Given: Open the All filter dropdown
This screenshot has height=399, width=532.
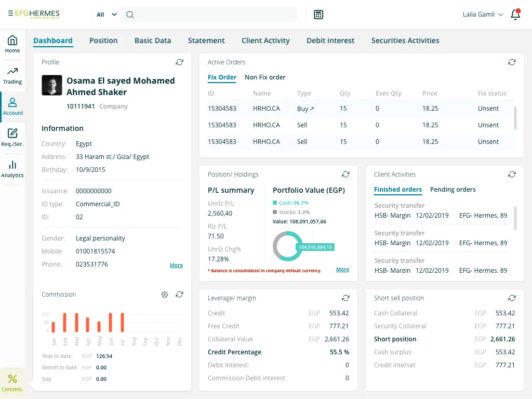Looking at the screenshot, I should [x=106, y=15].
